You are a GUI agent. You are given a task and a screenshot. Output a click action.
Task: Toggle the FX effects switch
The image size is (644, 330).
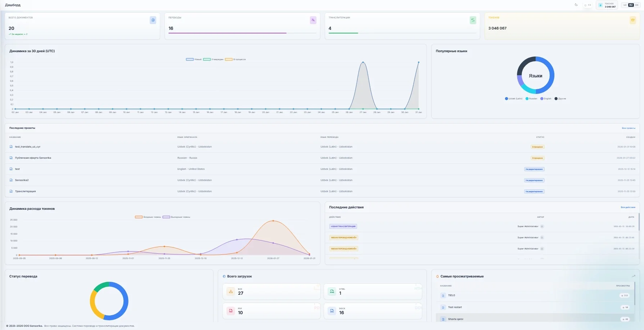(587, 5)
